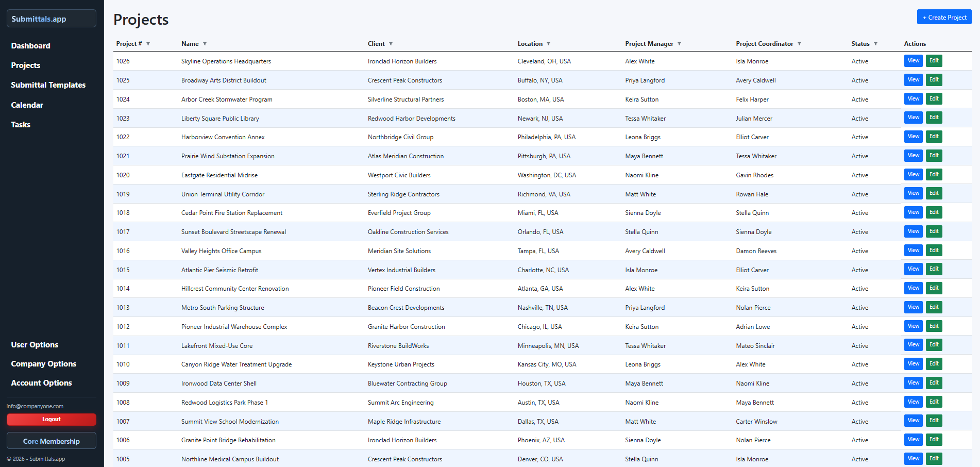Open Company Options in the sidebar

tap(44, 364)
